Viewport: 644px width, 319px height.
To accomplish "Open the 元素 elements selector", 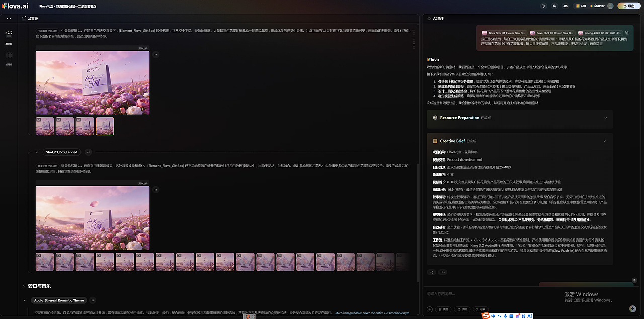I will point(480,309).
